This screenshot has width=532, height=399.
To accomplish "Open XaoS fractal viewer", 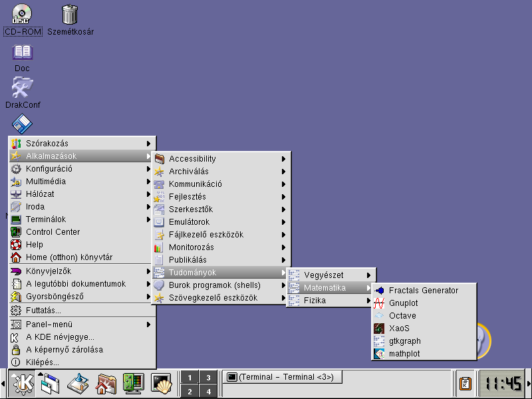I will (424, 328).
